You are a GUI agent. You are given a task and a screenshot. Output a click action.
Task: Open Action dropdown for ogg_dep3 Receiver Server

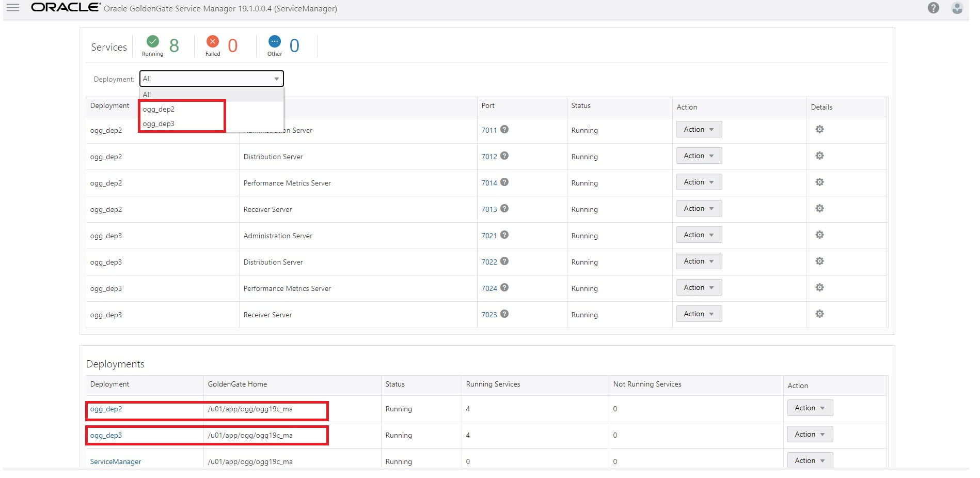[x=699, y=314]
